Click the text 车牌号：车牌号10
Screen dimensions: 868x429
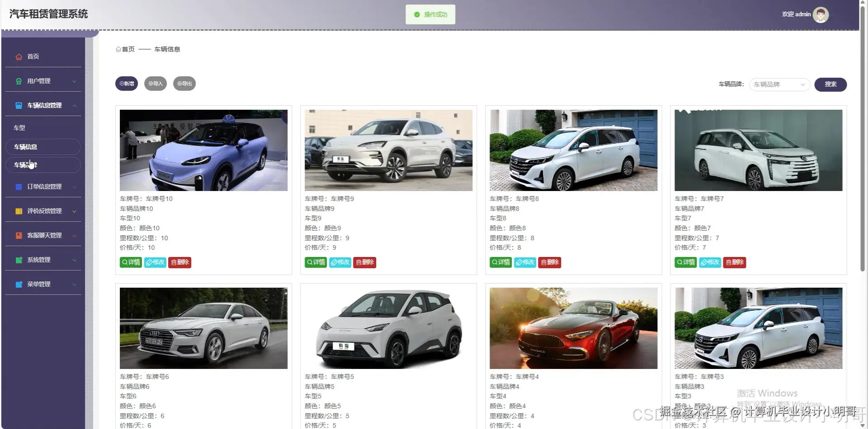pos(146,199)
